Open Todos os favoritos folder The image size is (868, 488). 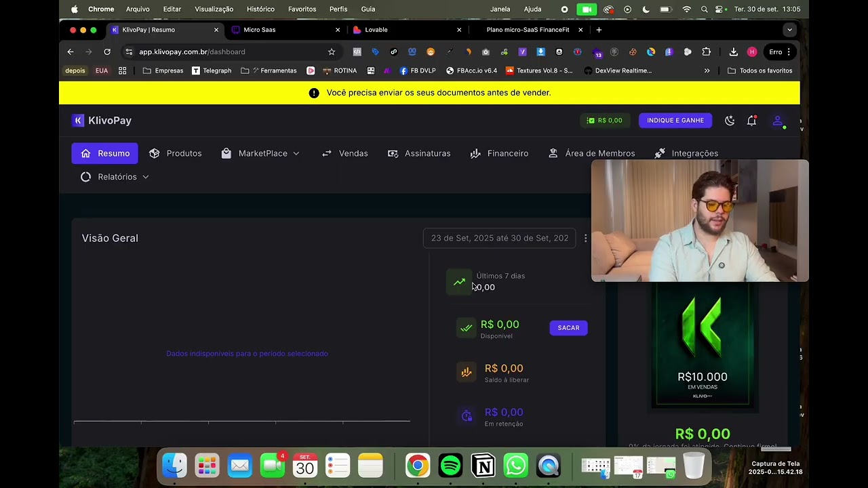(x=759, y=70)
